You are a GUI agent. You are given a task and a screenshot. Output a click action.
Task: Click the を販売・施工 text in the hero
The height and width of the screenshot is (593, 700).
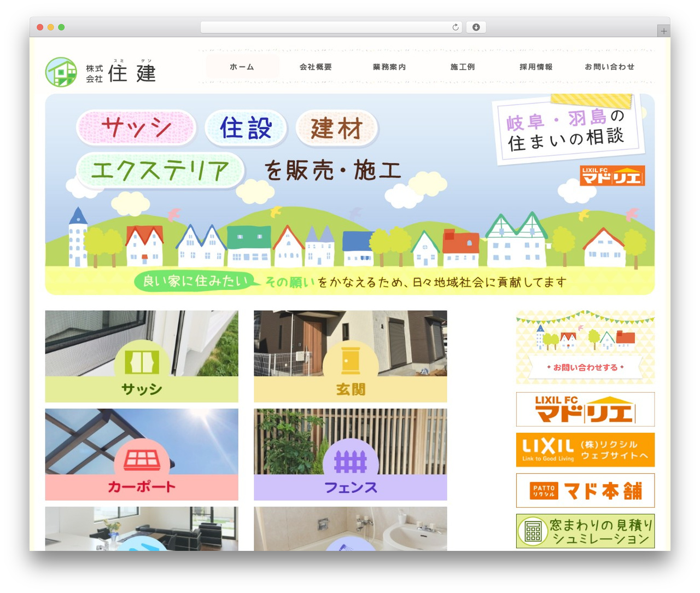[332, 171]
